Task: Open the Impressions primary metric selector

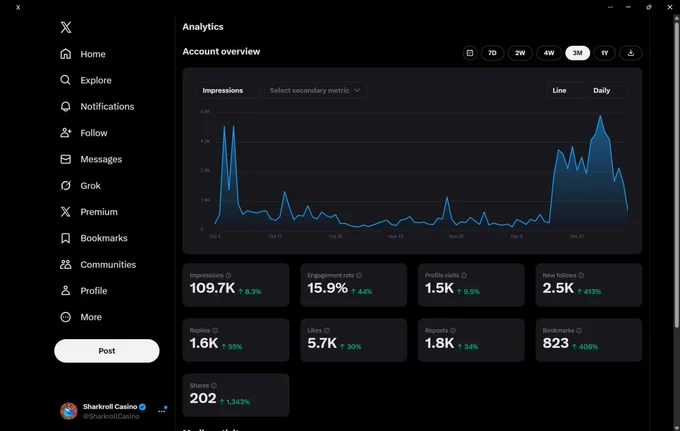Action: click(x=229, y=90)
